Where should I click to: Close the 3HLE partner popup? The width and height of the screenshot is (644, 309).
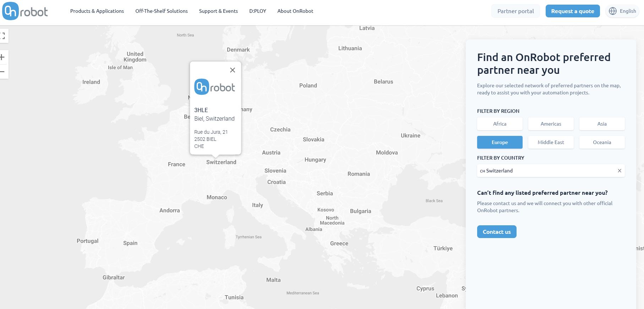click(x=233, y=70)
